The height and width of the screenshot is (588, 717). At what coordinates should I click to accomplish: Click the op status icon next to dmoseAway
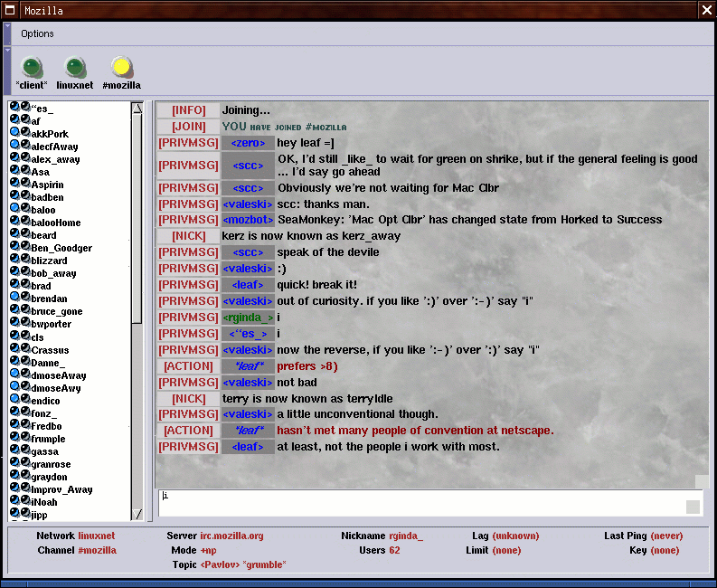coord(14,374)
